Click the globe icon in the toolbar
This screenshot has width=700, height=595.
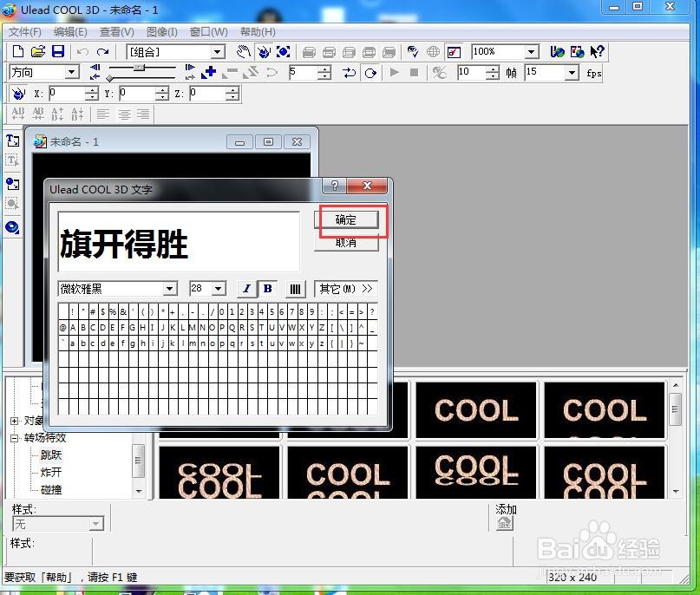coord(433,52)
